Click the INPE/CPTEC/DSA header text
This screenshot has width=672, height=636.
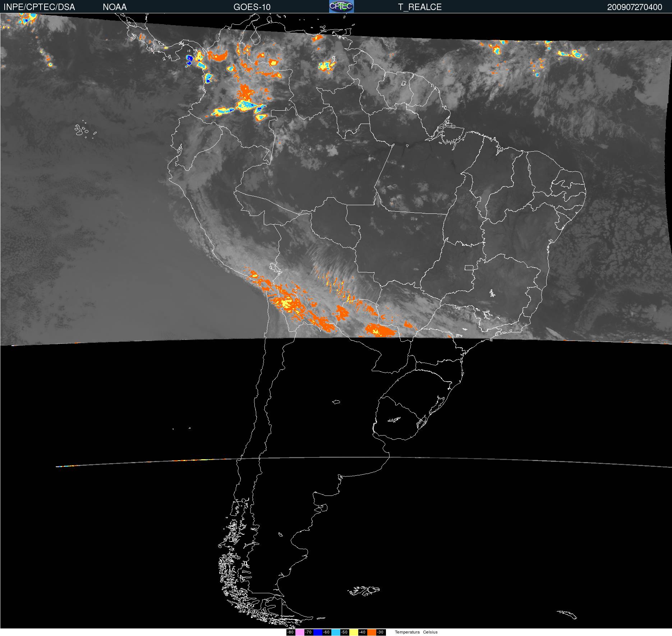(39, 7)
